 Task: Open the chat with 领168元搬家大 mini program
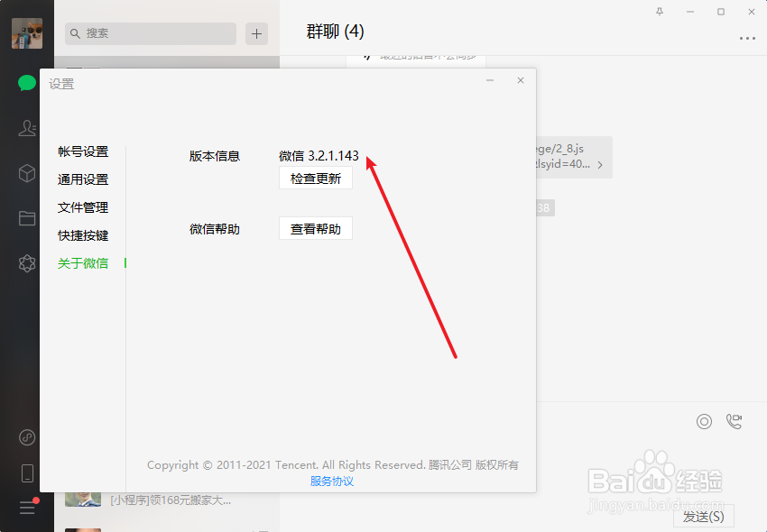point(167,500)
